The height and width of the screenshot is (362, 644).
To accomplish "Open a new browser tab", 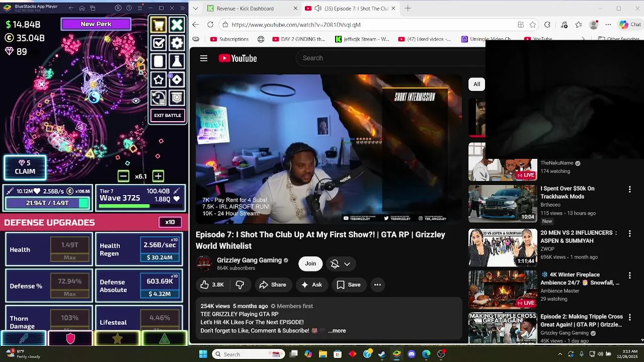I will coord(408,8).
